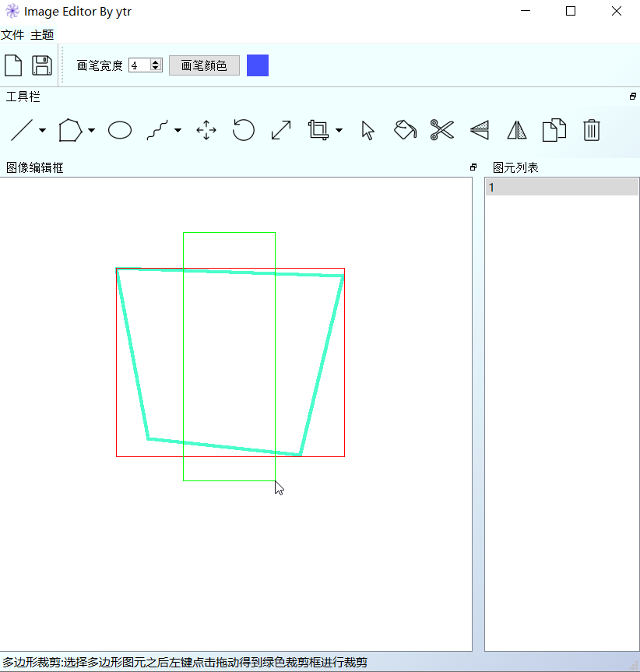Click the 画笔宽度 label

(x=100, y=65)
